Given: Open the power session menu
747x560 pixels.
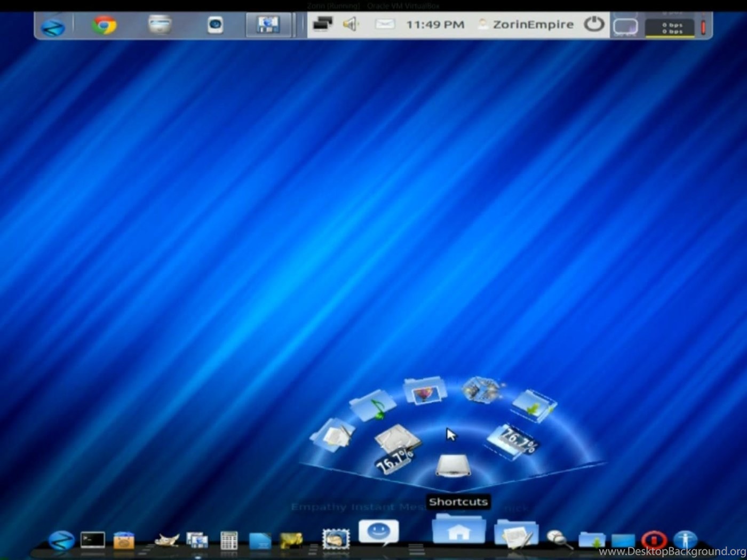Looking at the screenshot, I should pyautogui.click(x=593, y=25).
